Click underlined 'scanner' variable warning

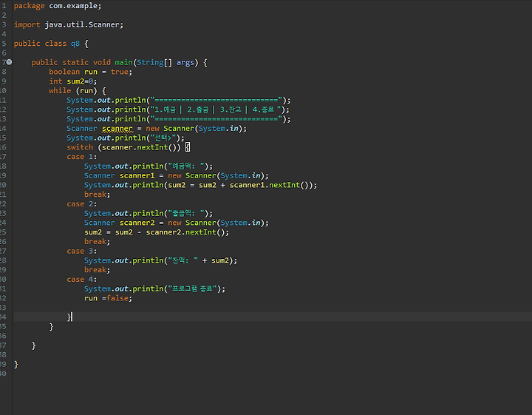tap(117, 129)
